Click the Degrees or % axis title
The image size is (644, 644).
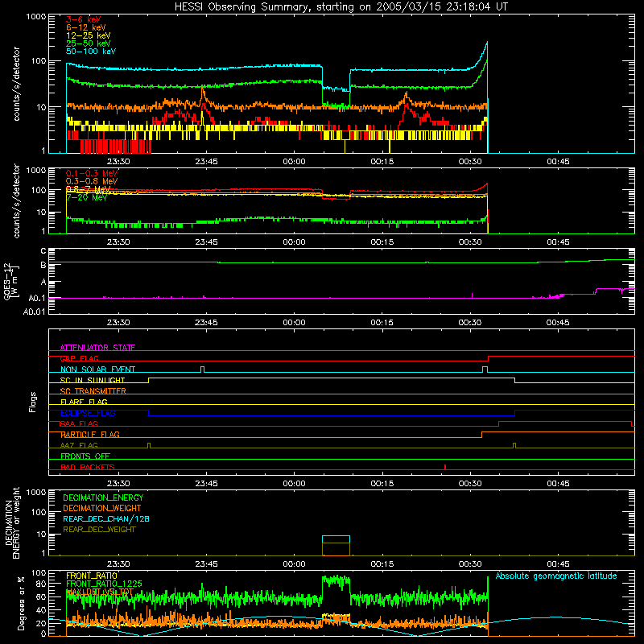[21, 603]
